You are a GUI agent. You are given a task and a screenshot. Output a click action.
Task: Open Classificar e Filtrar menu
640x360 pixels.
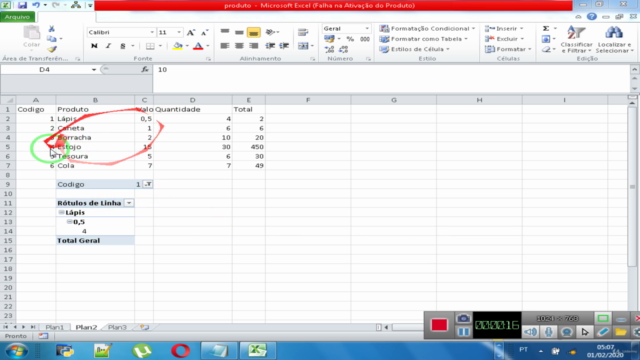click(x=576, y=39)
